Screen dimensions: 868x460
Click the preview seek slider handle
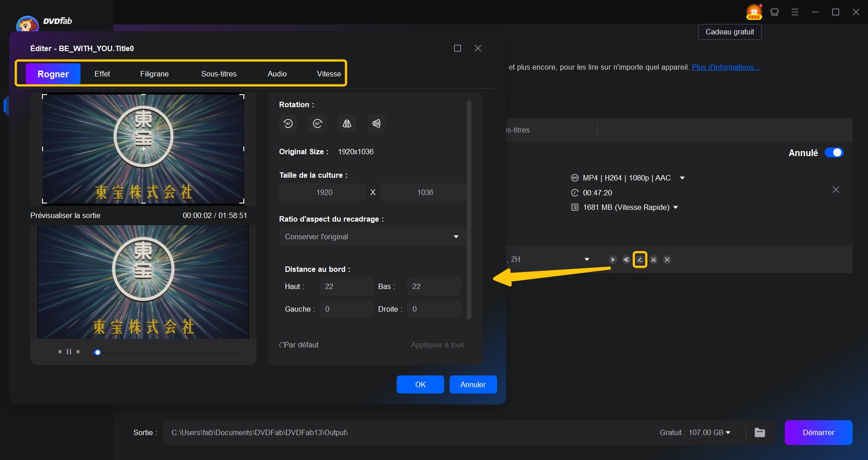[97, 352]
